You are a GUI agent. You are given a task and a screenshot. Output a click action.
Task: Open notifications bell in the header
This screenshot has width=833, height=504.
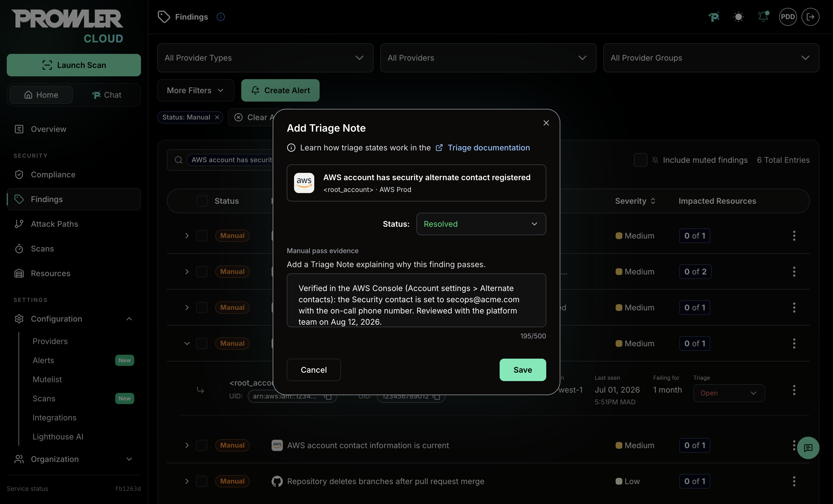(763, 17)
